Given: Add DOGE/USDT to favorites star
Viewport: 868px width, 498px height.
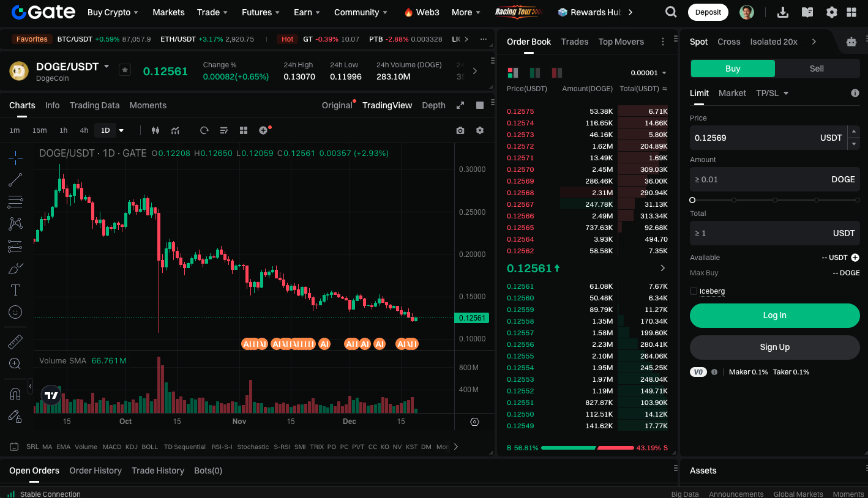Looking at the screenshot, I should [x=125, y=70].
